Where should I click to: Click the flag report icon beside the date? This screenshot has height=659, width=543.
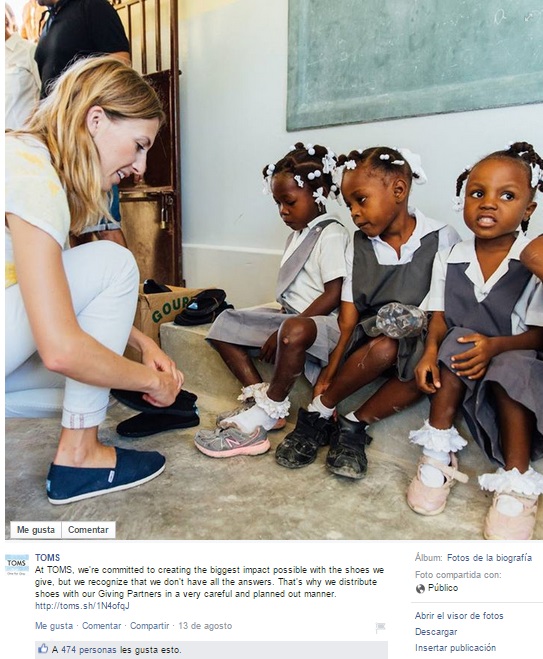coord(380,628)
